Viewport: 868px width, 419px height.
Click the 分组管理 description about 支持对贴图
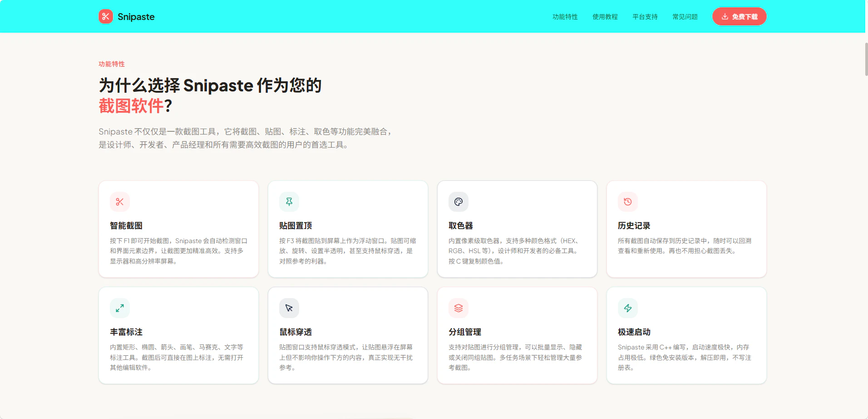coord(515,357)
